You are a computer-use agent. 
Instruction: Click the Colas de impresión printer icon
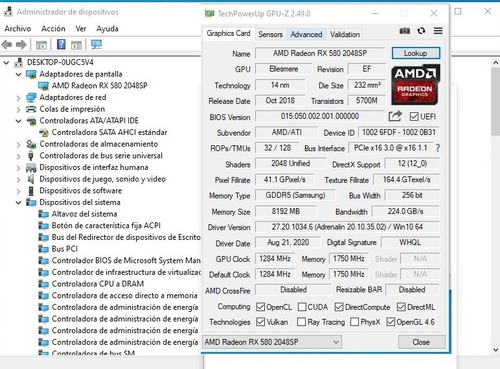tap(31, 109)
